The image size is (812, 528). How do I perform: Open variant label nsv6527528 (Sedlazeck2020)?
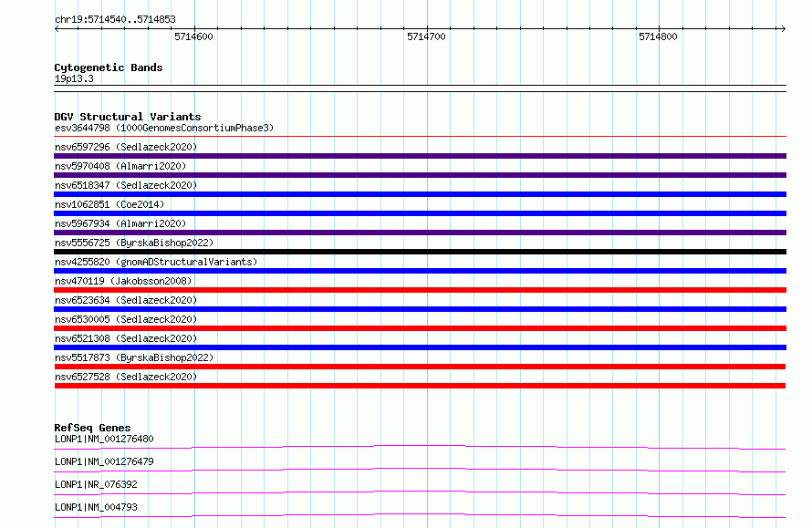pyautogui.click(x=126, y=377)
